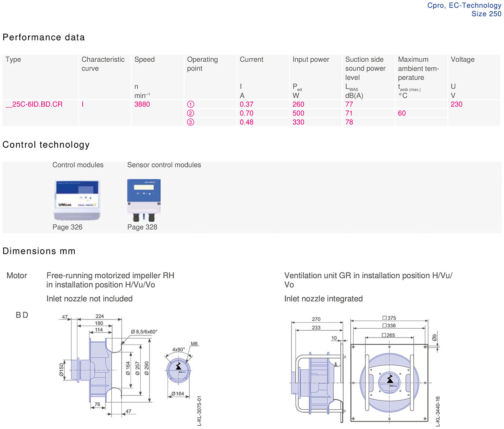This screenshot has height=429, width=504.
Task: Click the UNIcon control module image
Action: (77, 200)
